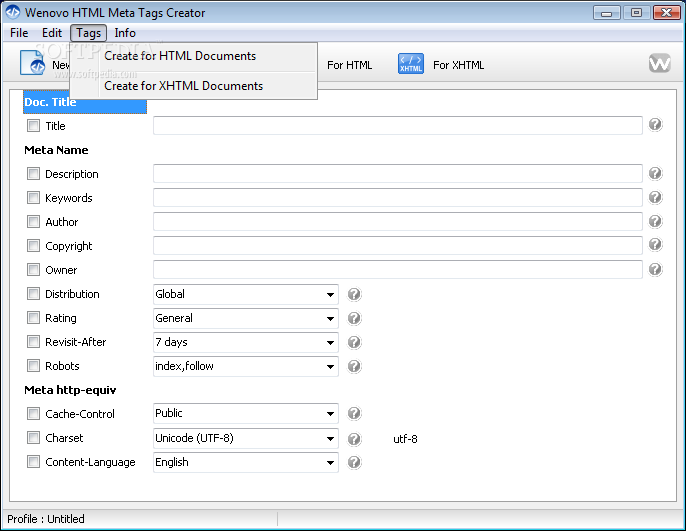The image size is (686, 531).
Task: Enable the Author checkbox
Action: [x=33, y=222]
